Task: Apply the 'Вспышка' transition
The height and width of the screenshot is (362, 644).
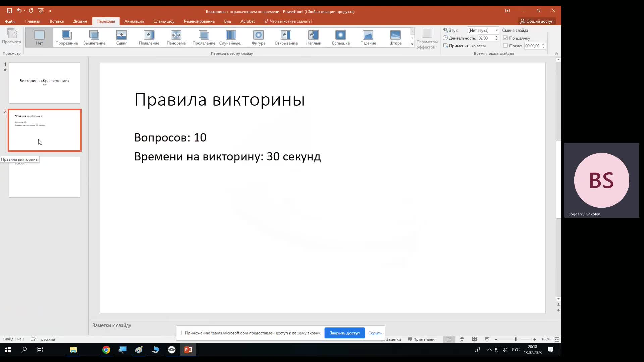Action: point(341,37)
